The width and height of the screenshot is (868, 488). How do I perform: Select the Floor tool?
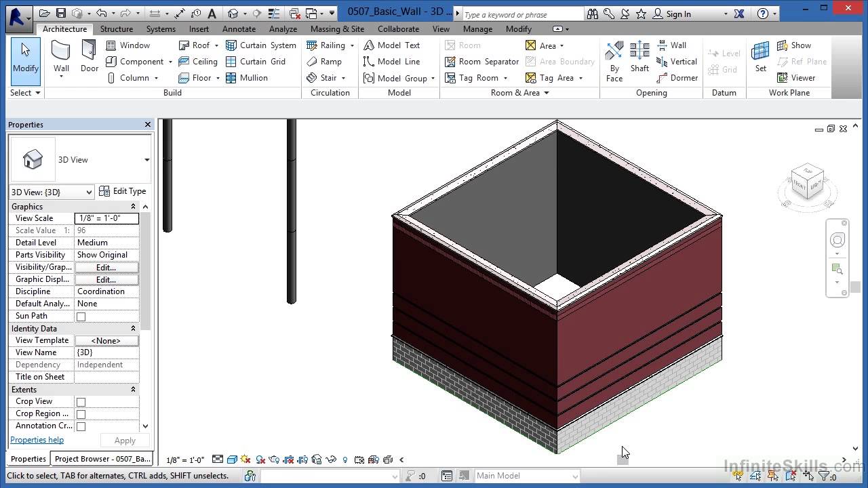pos(195,78)
